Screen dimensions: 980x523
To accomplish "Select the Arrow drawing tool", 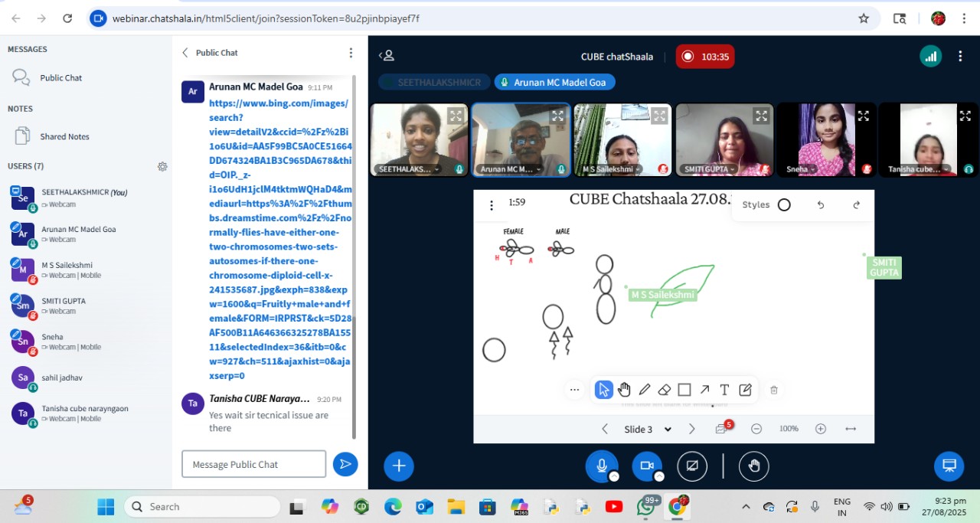I will (x=704, y=390).
